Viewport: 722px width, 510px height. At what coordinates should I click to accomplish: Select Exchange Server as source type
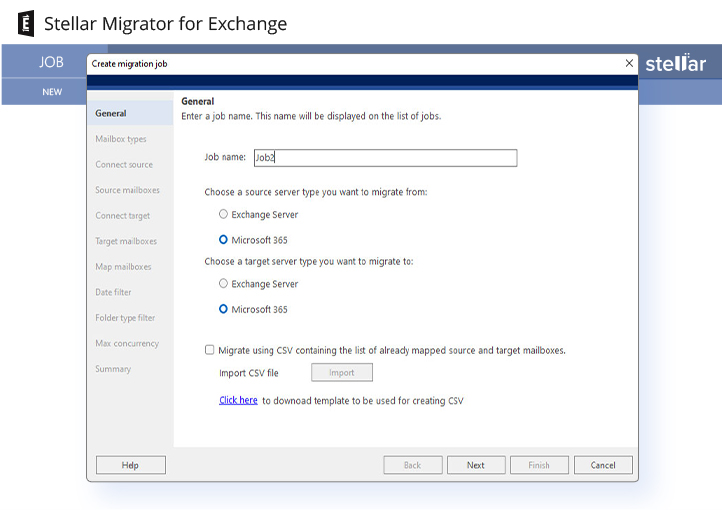(x=224, y=214)
